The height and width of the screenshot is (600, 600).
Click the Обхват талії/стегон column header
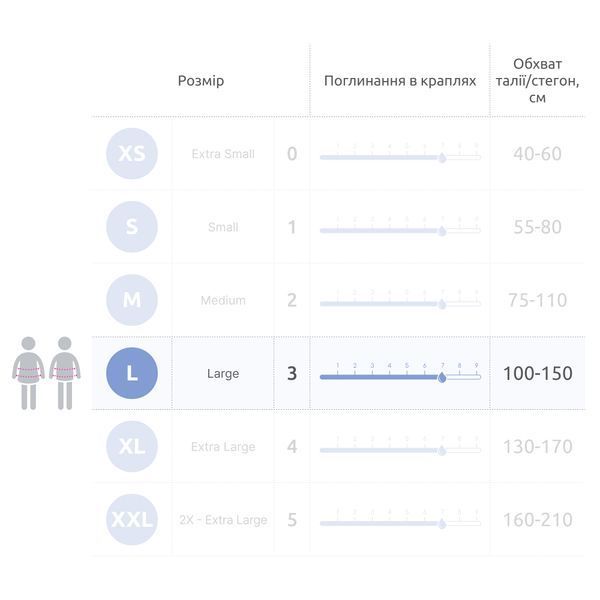(x=538, y=81)
